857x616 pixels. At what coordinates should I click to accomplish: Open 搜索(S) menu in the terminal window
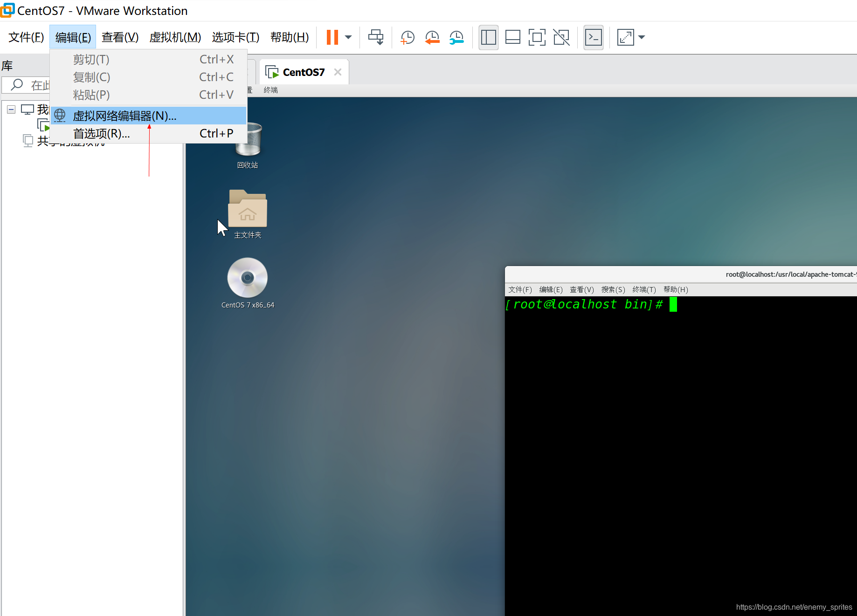pos(613,289)
